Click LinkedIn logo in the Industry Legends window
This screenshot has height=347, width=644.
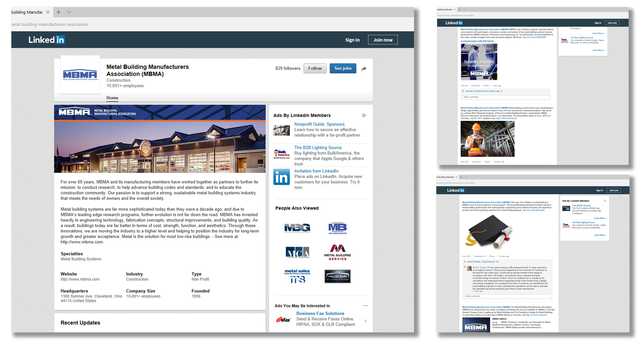tap(454, 23)
